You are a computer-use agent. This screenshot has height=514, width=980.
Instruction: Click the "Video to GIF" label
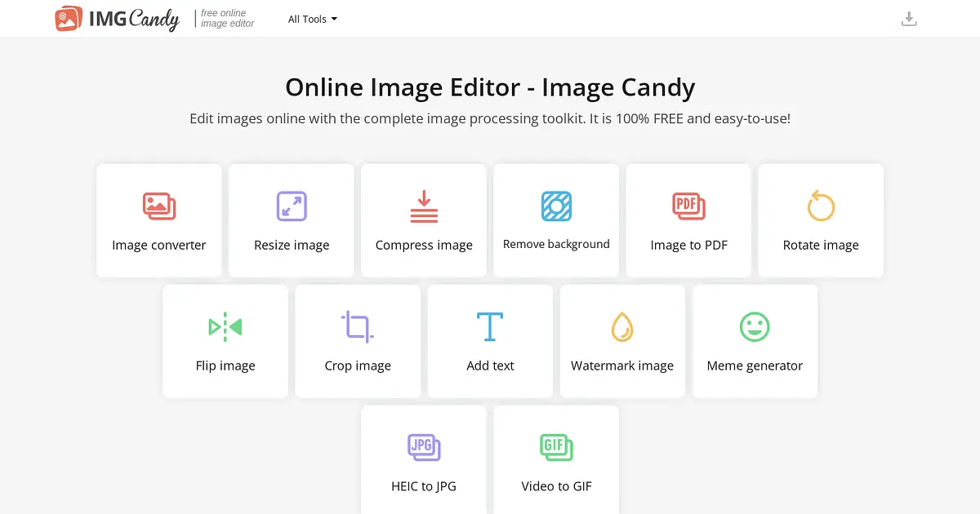(556, 486)
